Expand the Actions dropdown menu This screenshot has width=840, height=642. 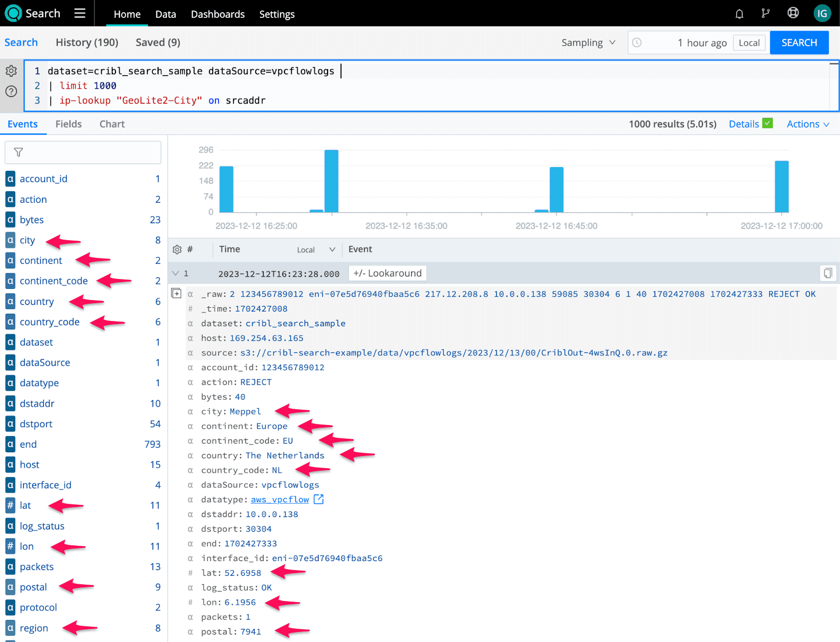pyautogui.click(x=807, y=125)
